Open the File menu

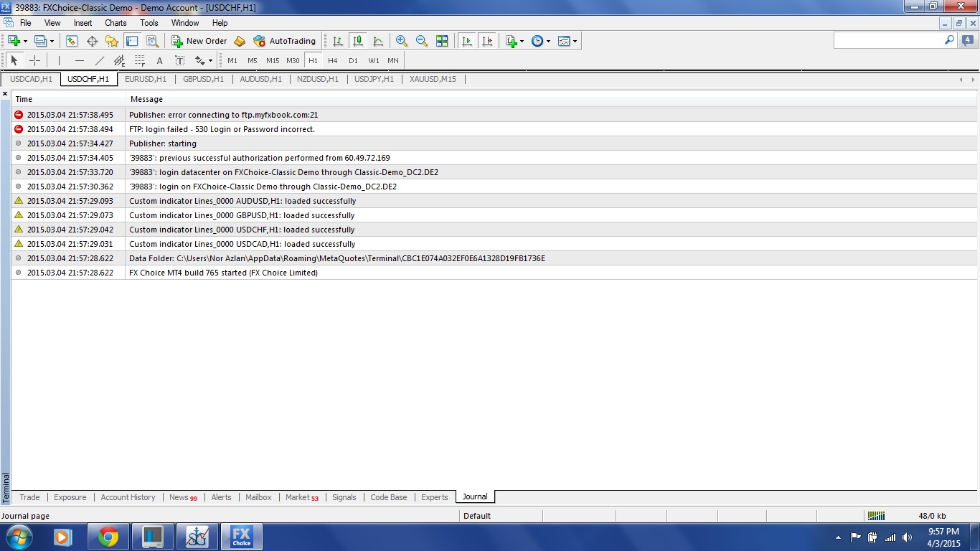26,23
